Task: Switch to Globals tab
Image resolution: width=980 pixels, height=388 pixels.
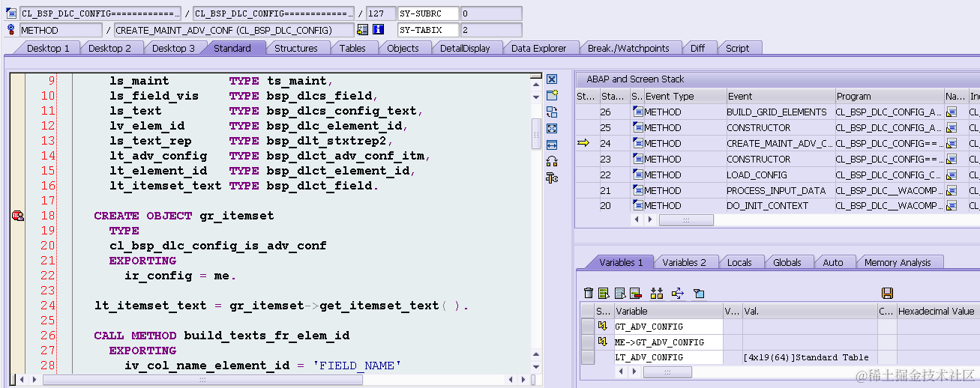Action: 787,262
